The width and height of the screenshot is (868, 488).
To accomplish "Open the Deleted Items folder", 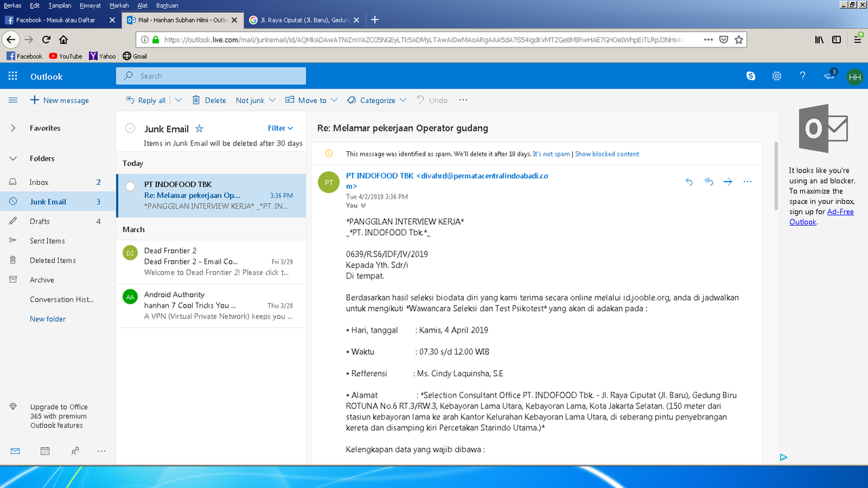I will 58,260.
